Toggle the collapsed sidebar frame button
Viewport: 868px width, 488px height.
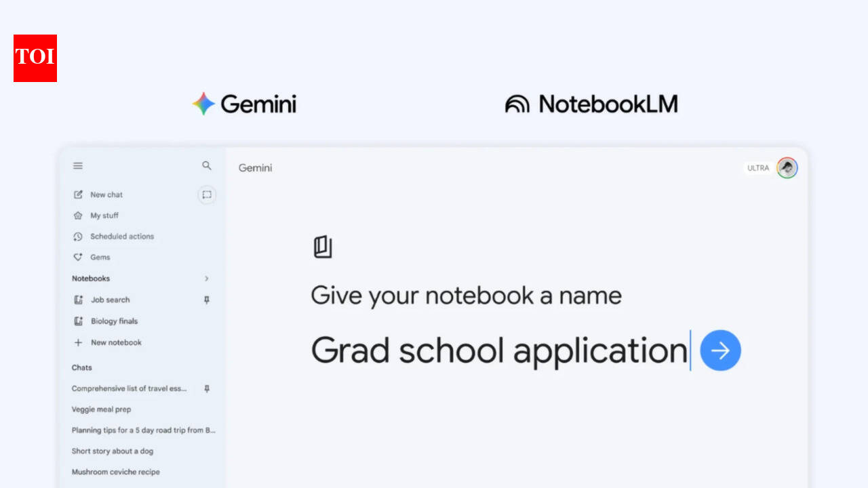tap(207, 195)
